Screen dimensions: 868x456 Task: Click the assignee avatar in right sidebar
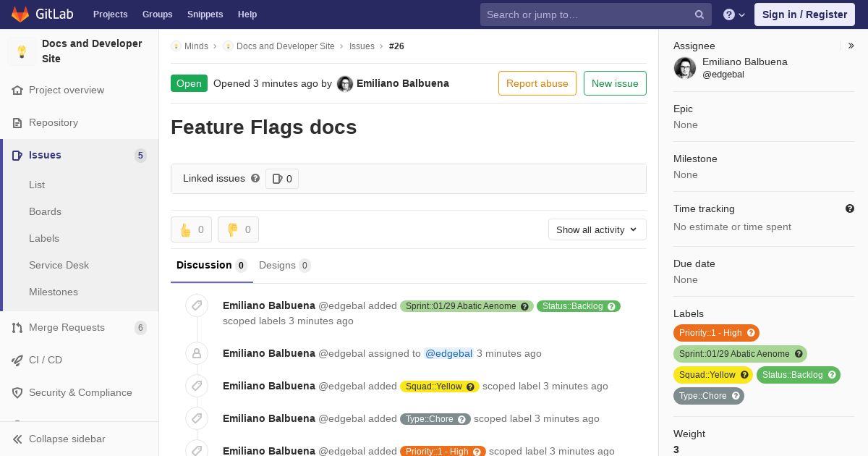point(685,68)
